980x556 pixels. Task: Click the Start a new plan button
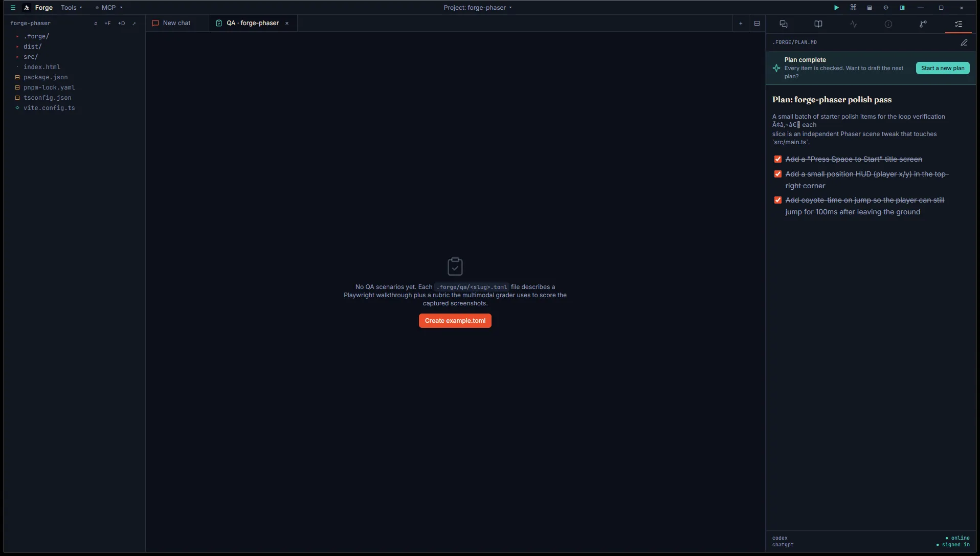[943, 68]
